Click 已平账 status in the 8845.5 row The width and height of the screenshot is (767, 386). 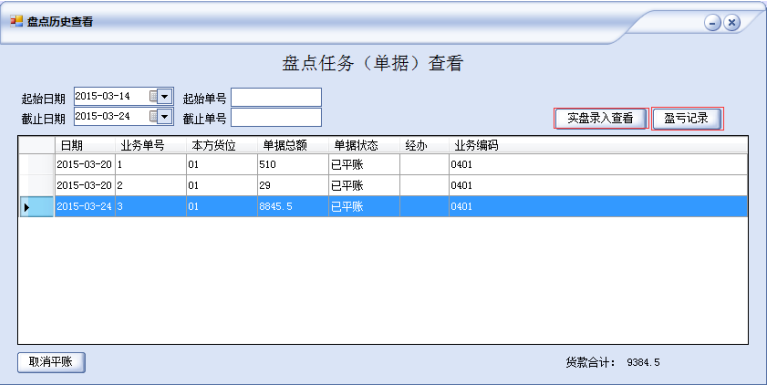coord(364,206)
